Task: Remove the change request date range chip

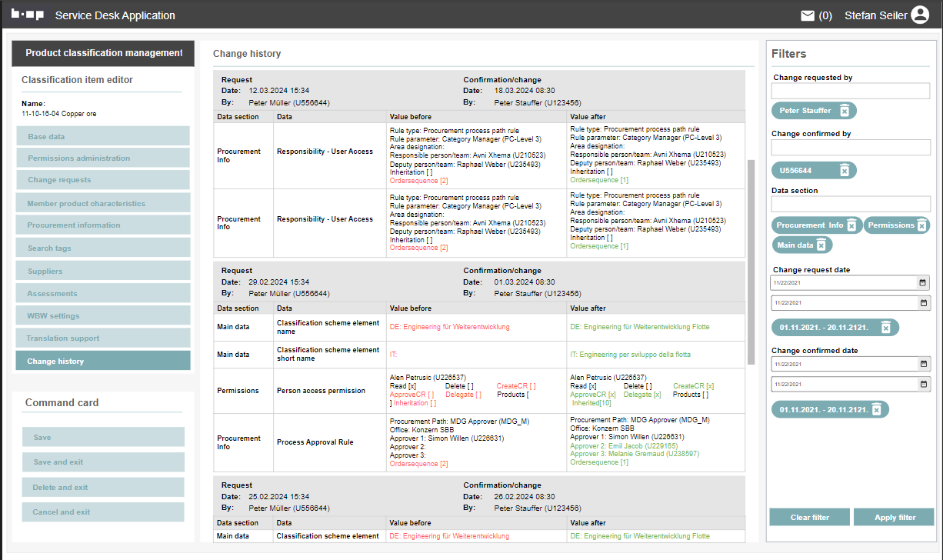Action: click(x=885, y=328)
